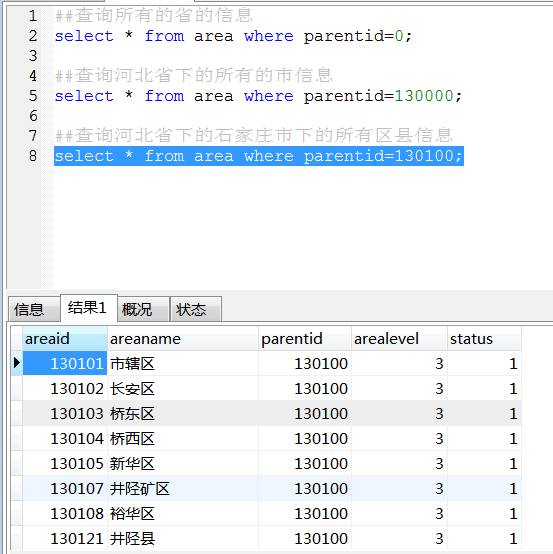Click the query with parentid=130000
This screenshot has width=553, height=554.
[258, 96]
